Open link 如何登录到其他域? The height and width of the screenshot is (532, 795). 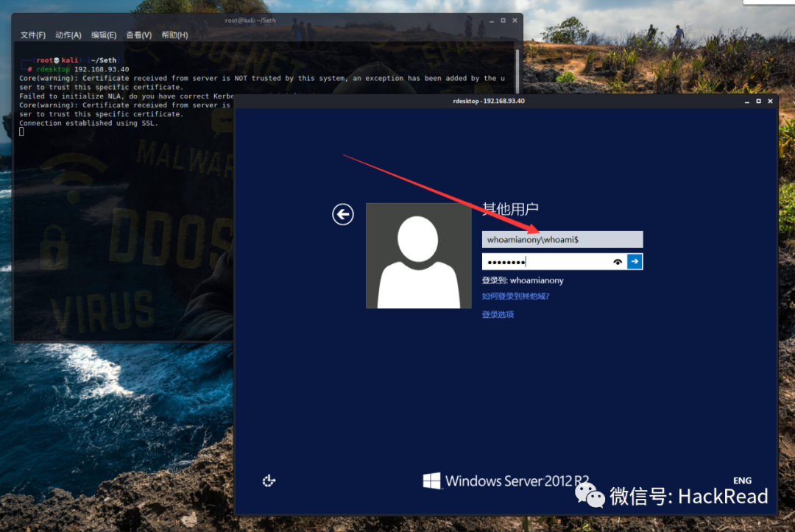coord(515,296)
